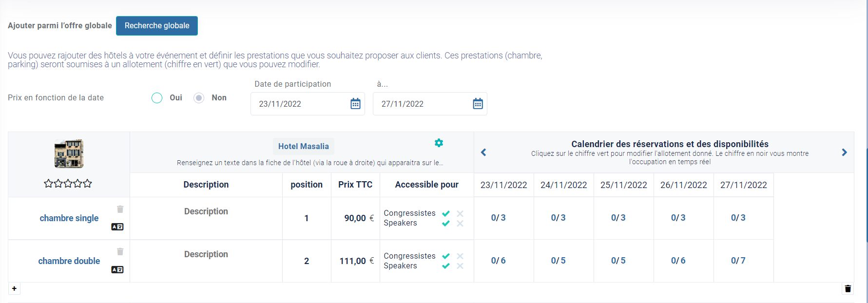This screenshot has height=303, width=868.
Task: Select Oui for price by date
Action: coord(157,98)
